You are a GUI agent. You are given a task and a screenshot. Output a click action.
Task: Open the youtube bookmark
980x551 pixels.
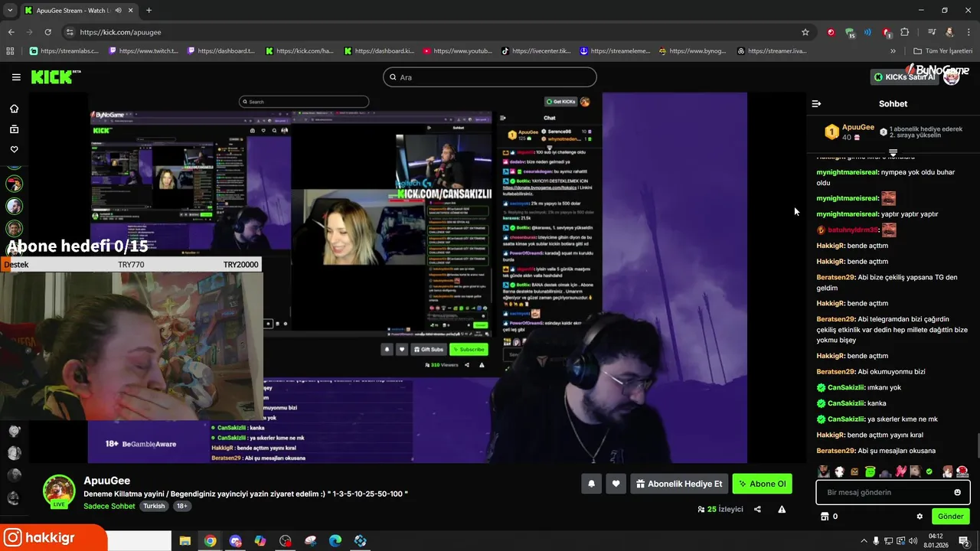point(458,51)
